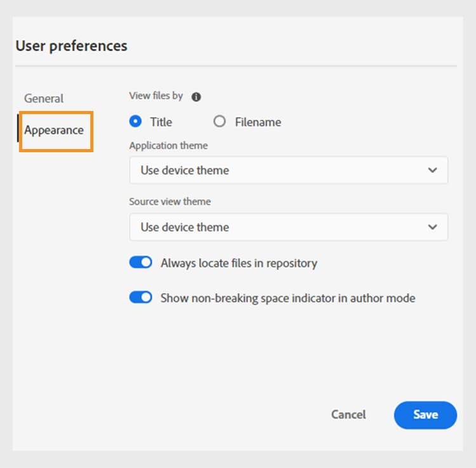Viewport: 476px width, 468px height.
Task: Click the Cancel button
Action: tap(348, 415)
